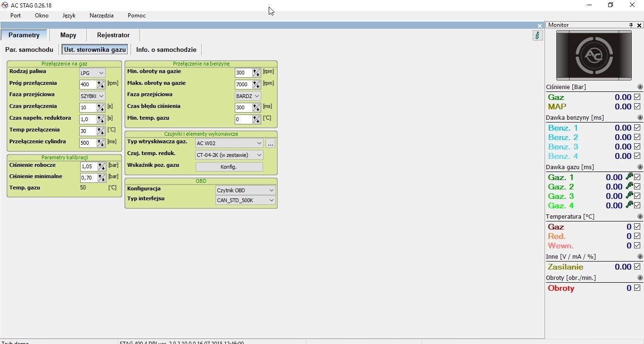The image size is (644, 344).
Task: Uncheck the MAP pressure checkbox
Action: pos(637,106)
